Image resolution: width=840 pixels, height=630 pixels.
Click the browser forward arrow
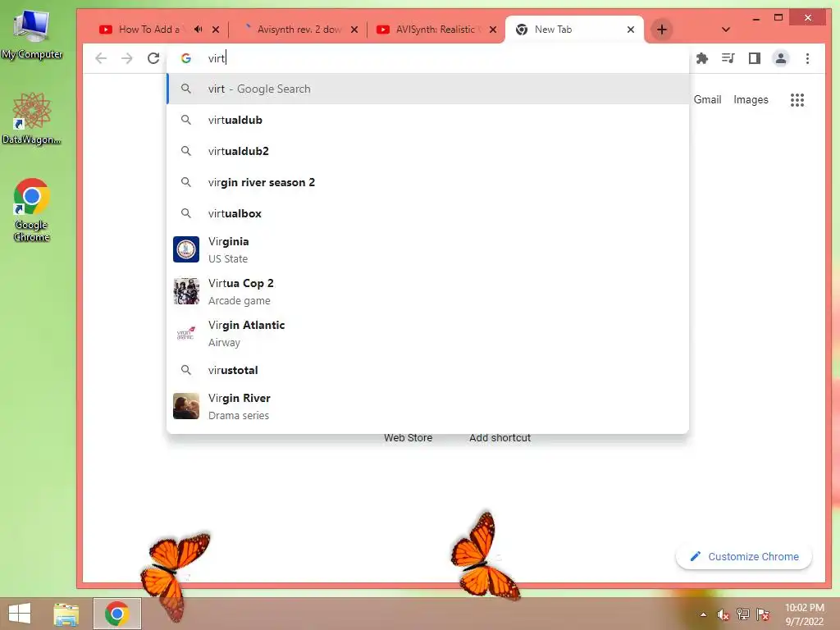point(127,58)
